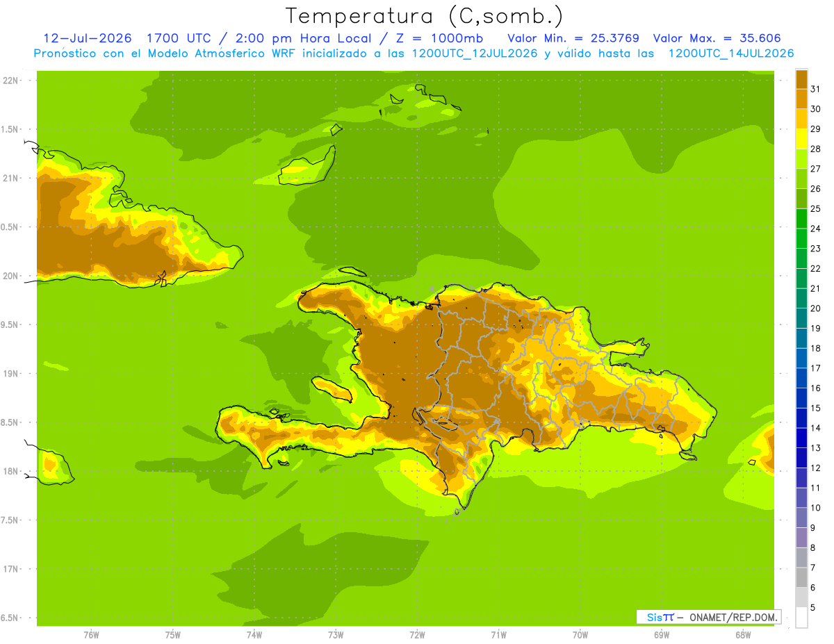Click the '76W' longitude label
Image resolution: width=834 pixels, height=644 pixels.
[x=91, y=635]
